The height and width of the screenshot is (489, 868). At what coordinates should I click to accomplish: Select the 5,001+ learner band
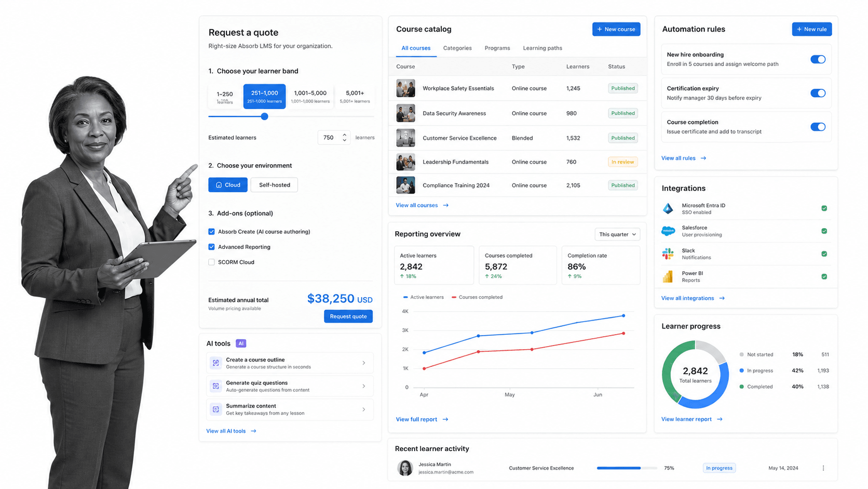pos(355,97)
